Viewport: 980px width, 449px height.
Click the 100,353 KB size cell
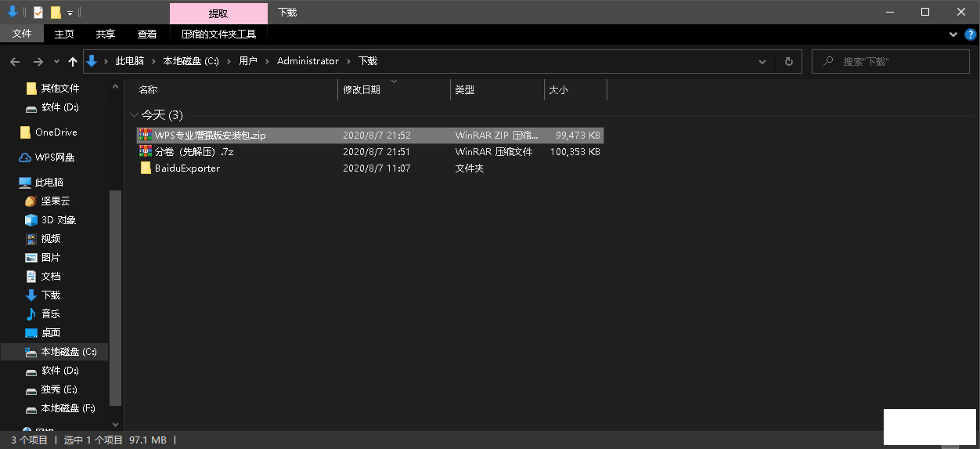click(575, 152)
